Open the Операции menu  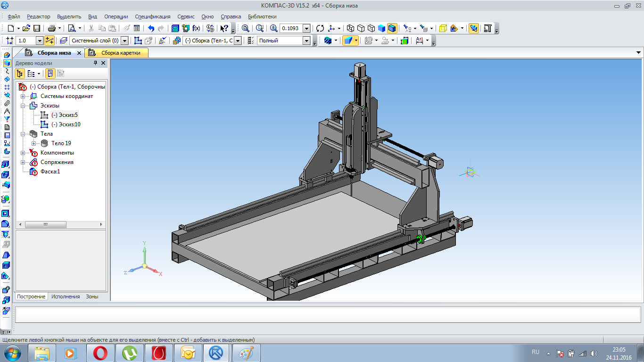pyautogui.click(x=115, y=16)
